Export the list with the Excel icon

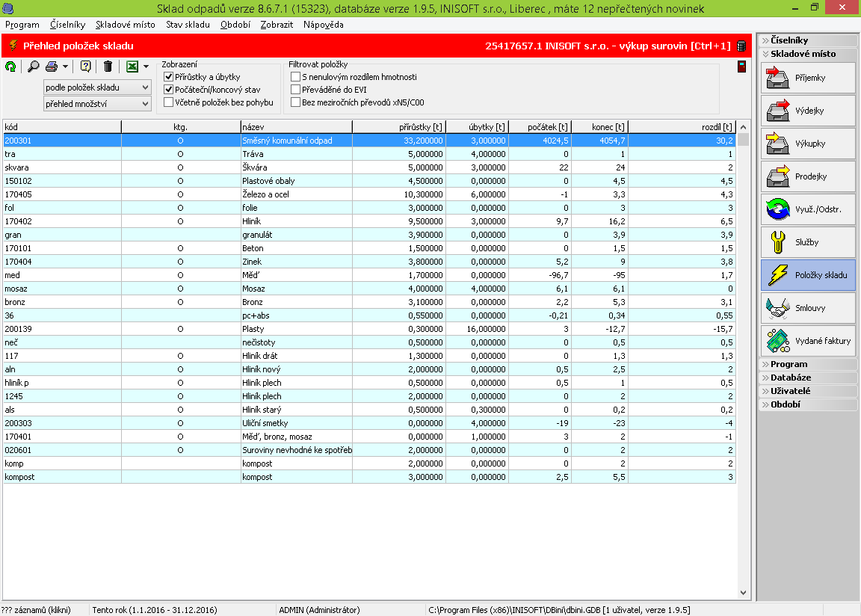(x=132, y=67)
